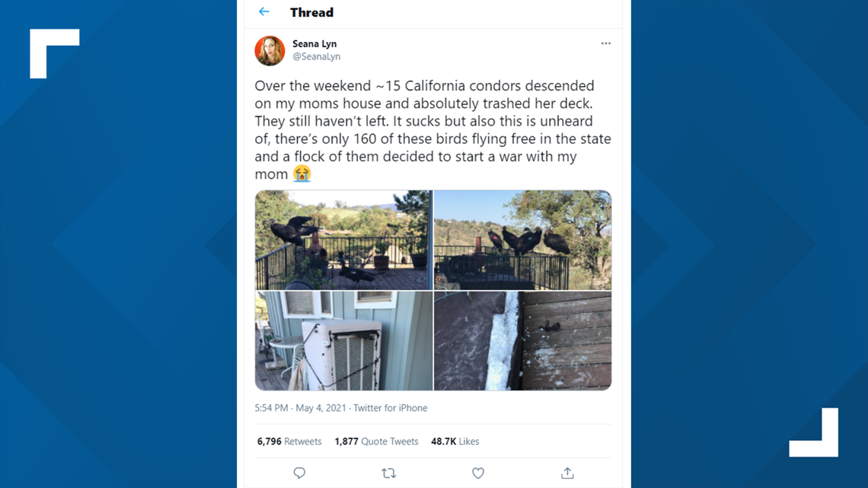
Task: View the 6,796 Retweets list
Action: [289, 441]
